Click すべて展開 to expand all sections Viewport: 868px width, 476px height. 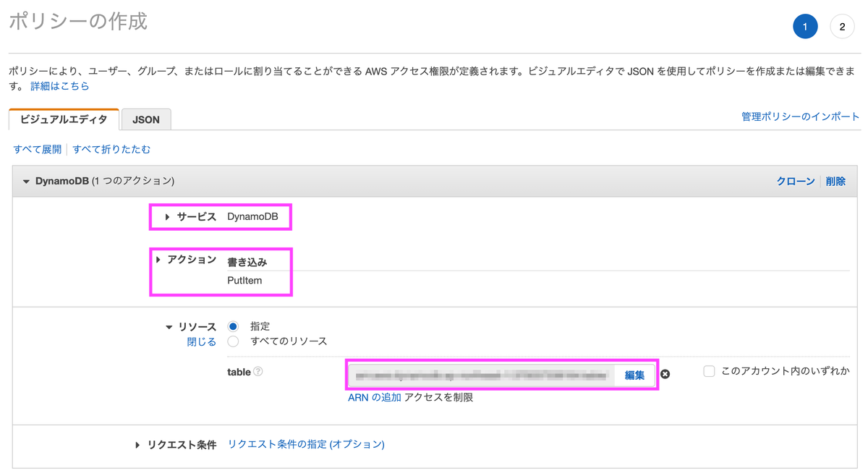36,149
